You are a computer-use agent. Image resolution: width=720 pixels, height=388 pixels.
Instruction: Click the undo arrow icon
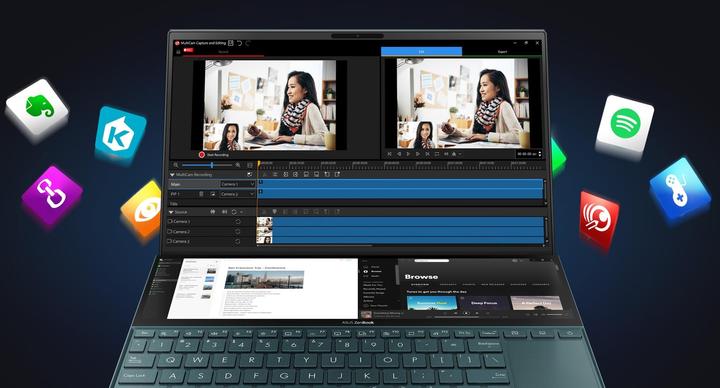(240, 43)
